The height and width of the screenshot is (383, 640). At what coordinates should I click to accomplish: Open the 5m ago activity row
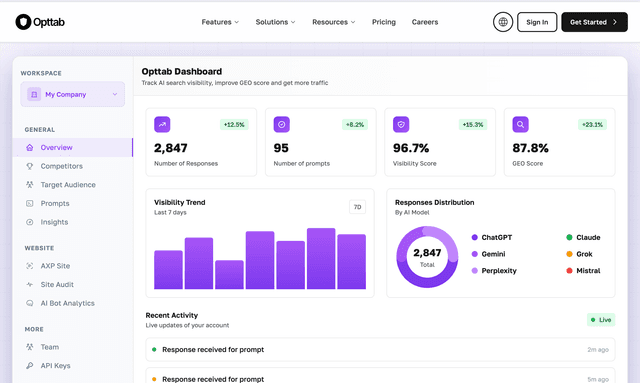coord(380,376)
